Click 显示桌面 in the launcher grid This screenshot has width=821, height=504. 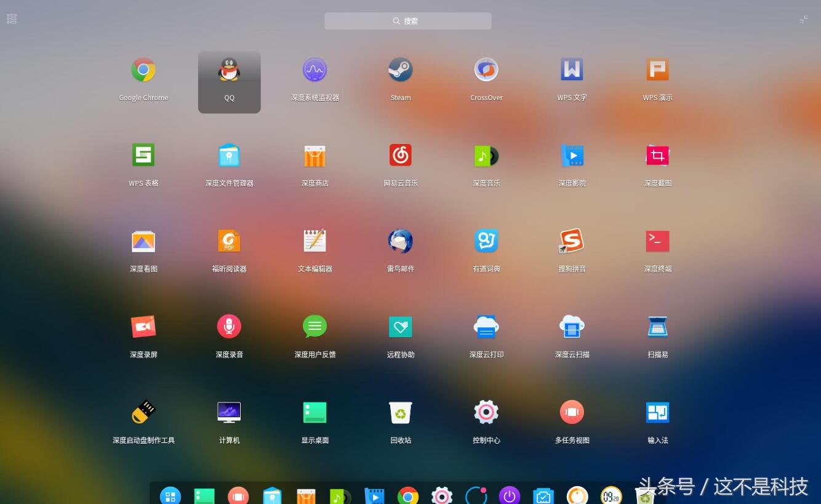pyautogui.click(x=314, y=412)
